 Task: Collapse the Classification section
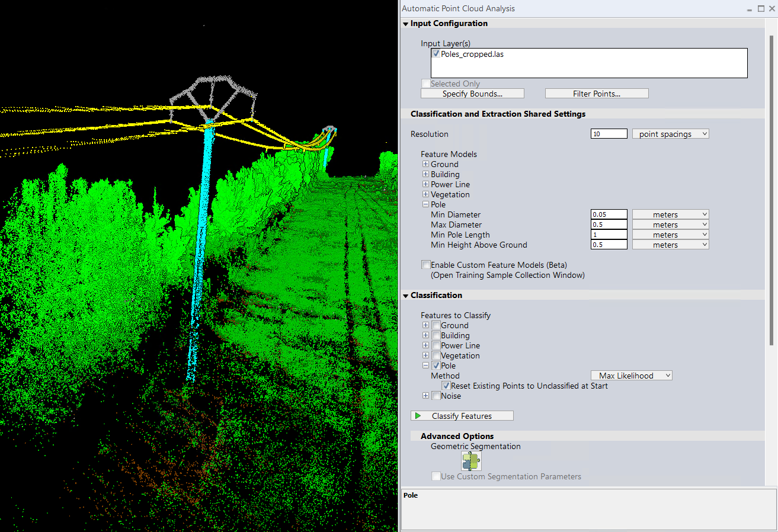[x=406, y=295]
